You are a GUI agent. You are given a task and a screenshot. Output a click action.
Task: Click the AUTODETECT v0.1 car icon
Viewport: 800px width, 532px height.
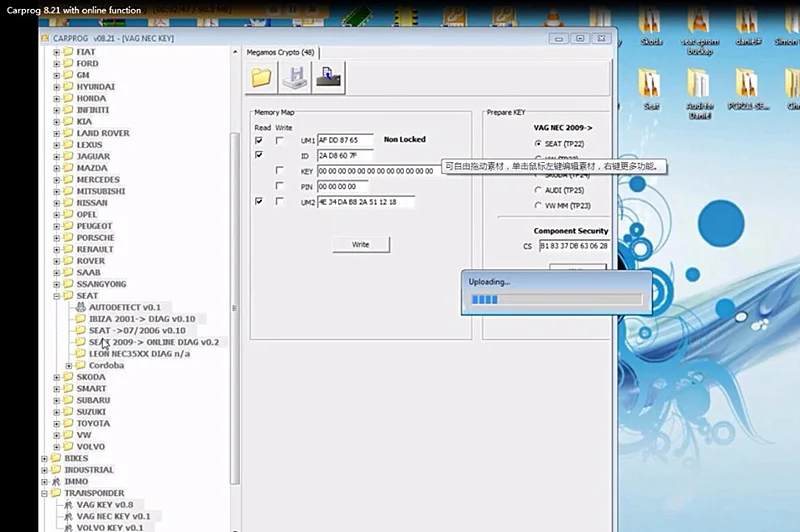point(81,308)
